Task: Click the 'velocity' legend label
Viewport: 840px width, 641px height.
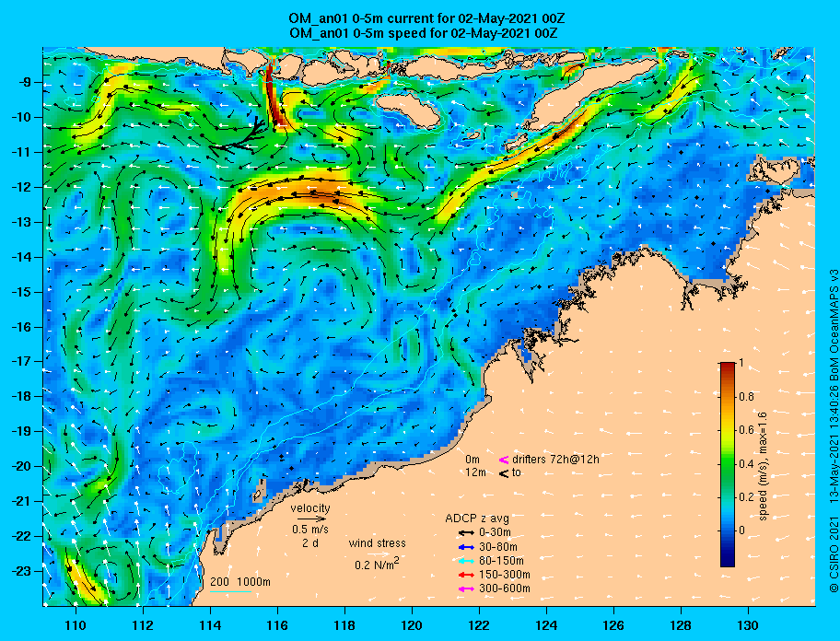Action: point(310,508)
